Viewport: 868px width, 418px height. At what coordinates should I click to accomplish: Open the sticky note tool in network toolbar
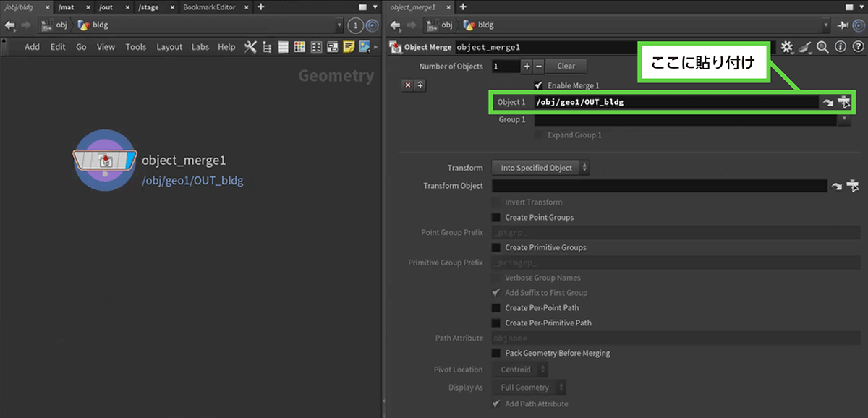pyautogui.click(x=349, y=47)
